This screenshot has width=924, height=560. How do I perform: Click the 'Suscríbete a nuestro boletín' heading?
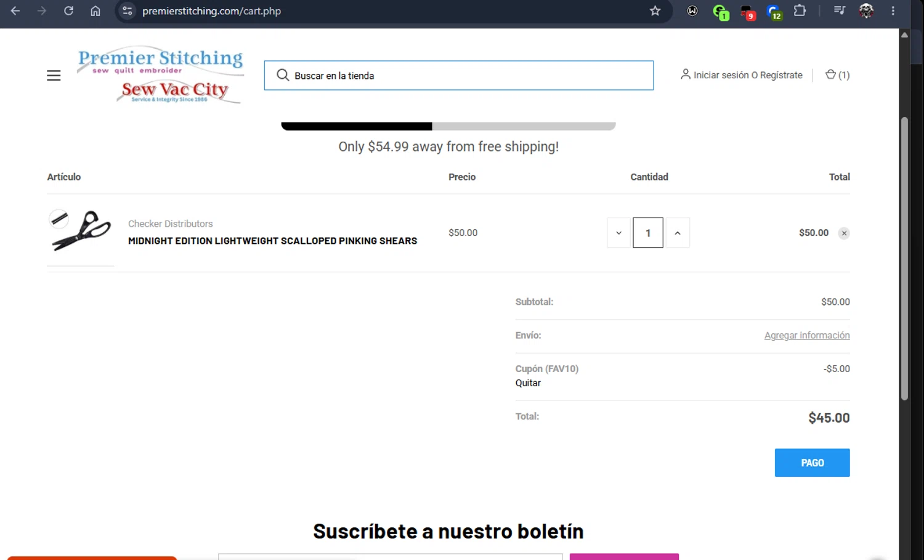pos(448,531)
